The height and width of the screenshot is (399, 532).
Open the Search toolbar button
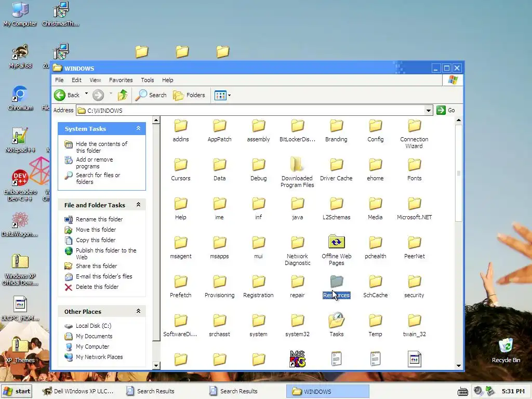click(151, 95)
